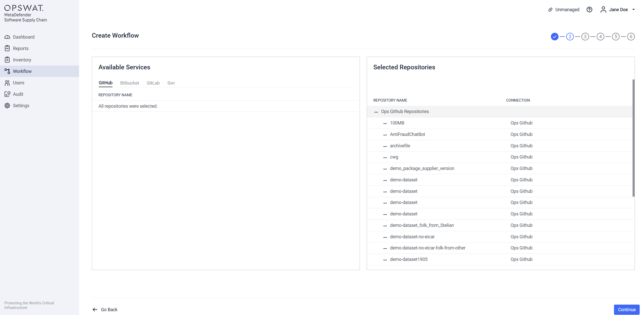Open Reports from the sidebar
This screenshot has width=644, height=315.
[39, 49]
